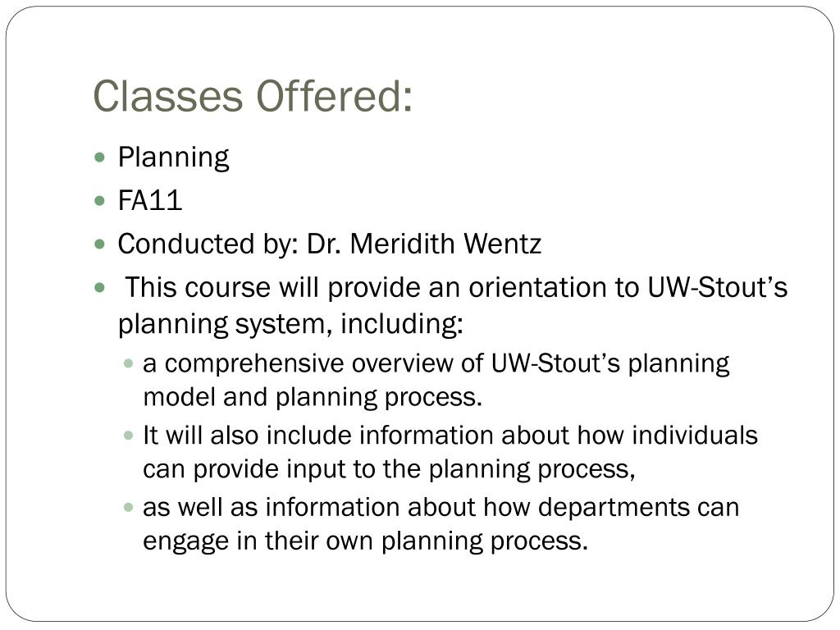Screen dimensions: 840x630
Task: Click the green bullet beside 'Planning'
Action: pos(99,157)
